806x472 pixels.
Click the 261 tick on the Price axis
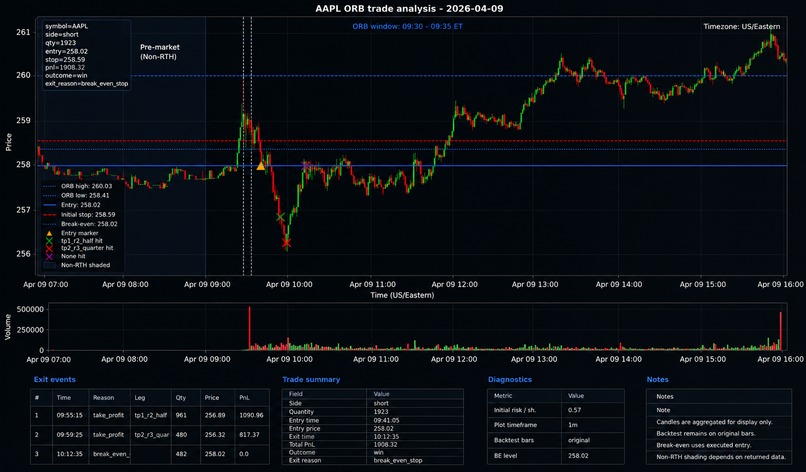23,32
